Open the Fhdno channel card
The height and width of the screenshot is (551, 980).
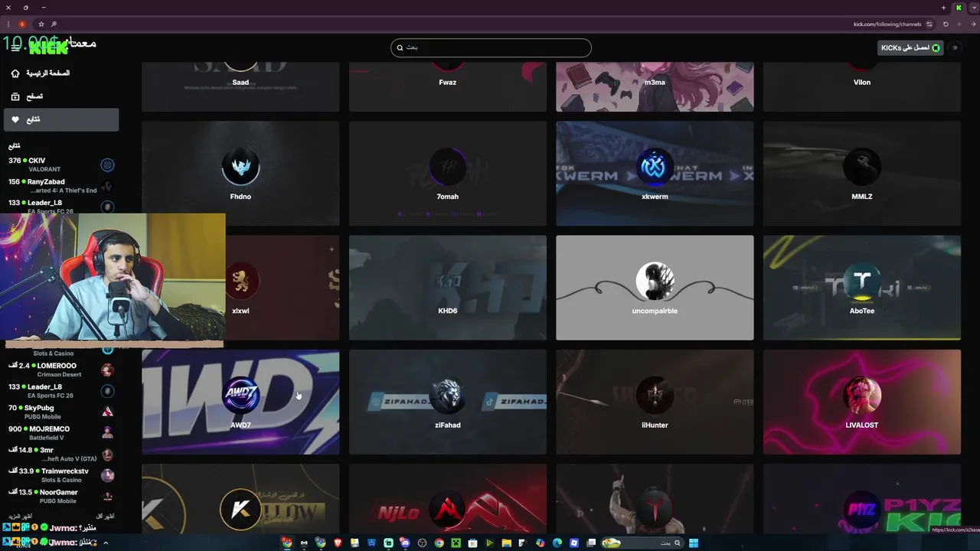click(240, 174)
